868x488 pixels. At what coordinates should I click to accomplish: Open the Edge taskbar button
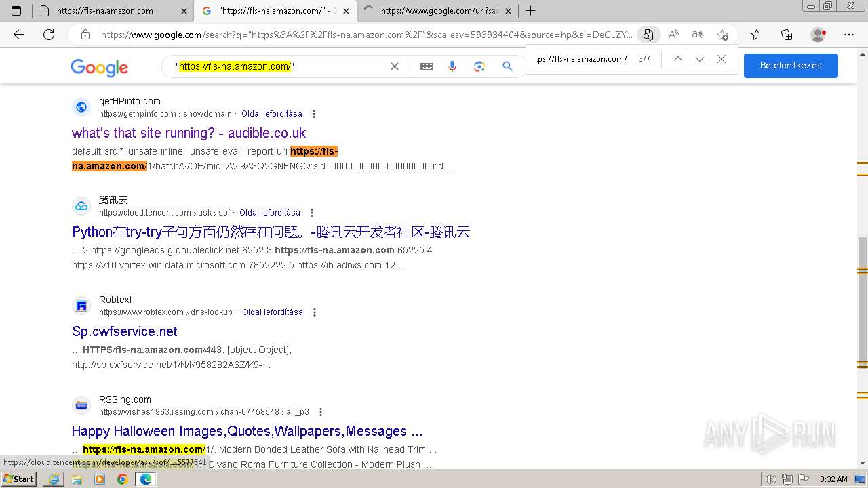[145, 479]
